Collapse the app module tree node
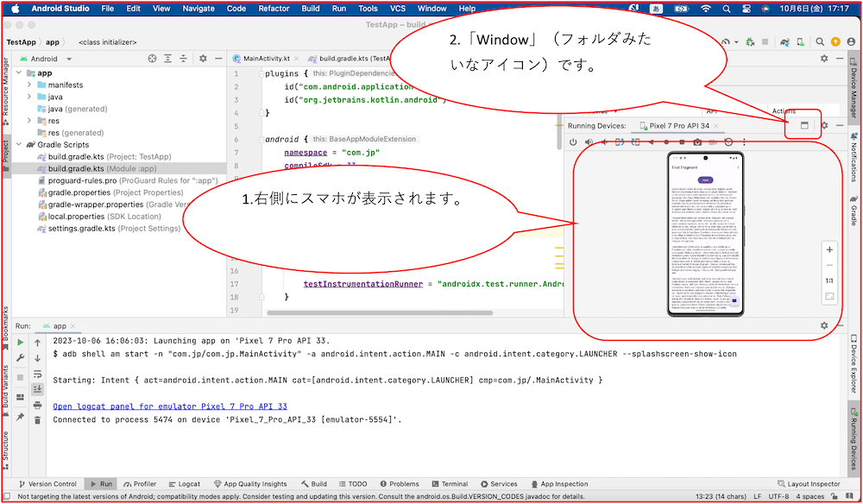Screen dimensions: 863x504 click(x=19, y=73)
